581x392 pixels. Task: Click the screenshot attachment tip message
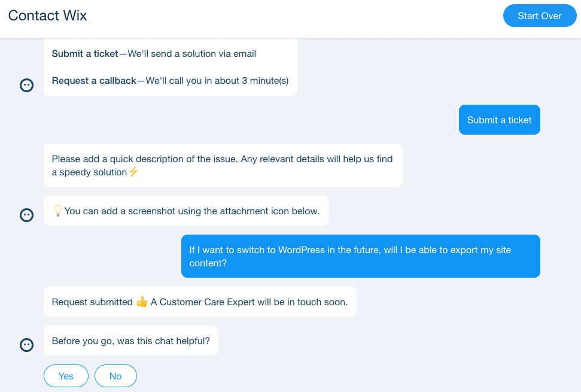click(x=186, y=211)
